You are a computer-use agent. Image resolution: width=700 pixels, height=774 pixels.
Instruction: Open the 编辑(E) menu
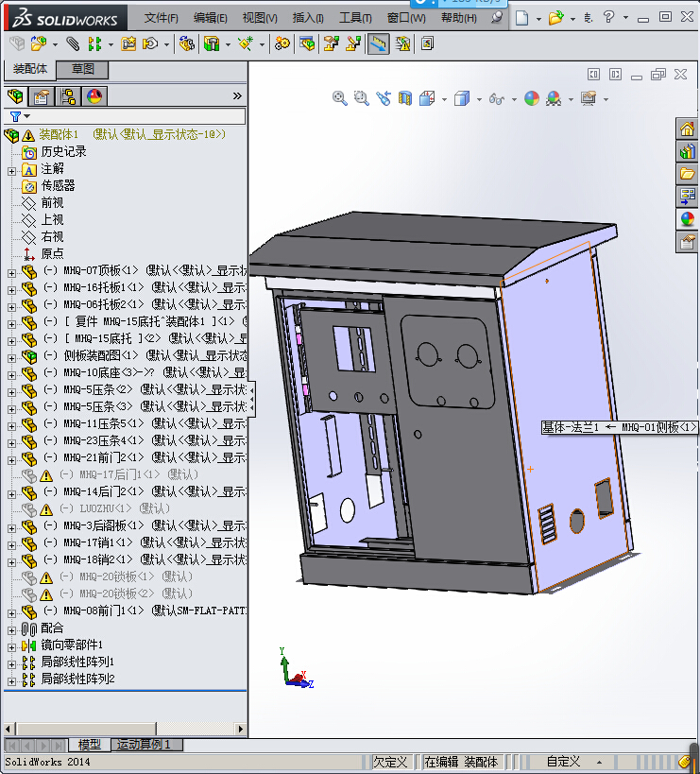click(x=210, y=18)
